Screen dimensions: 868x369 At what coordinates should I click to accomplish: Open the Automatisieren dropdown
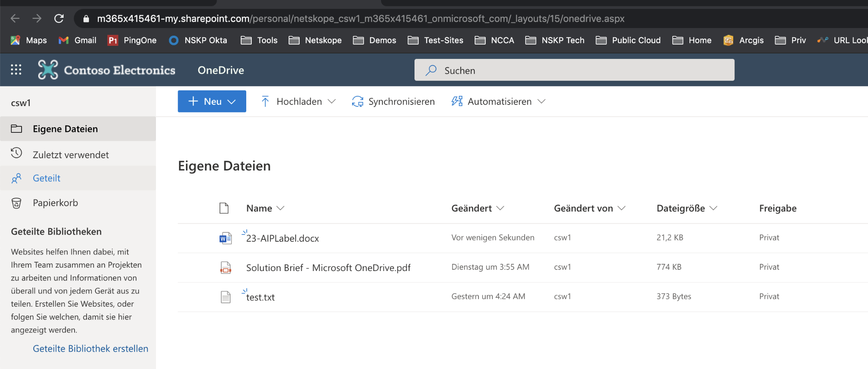pos(498,101)
